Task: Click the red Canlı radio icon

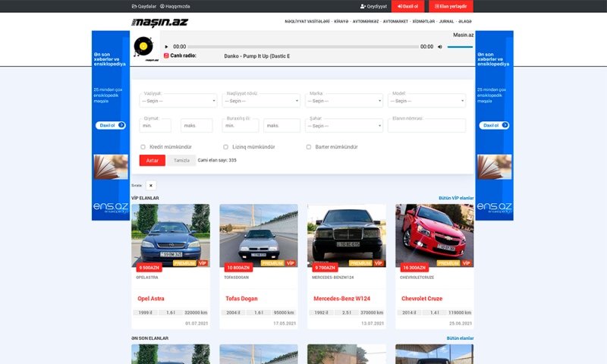Action: click(166, 55)
